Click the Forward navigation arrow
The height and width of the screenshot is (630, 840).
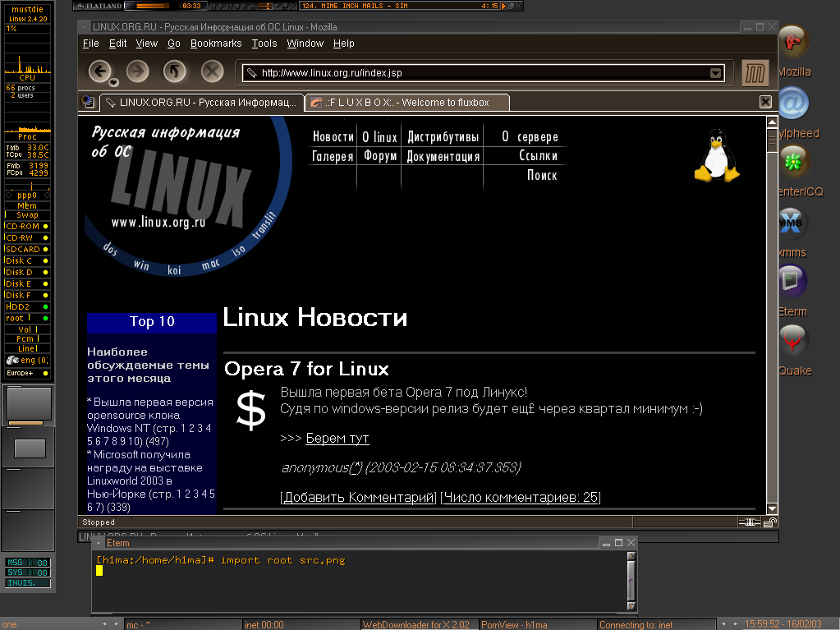click(138, 71)
